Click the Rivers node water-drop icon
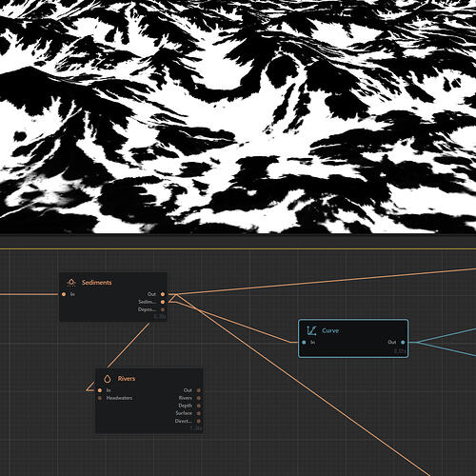The width and height of the screenshot is (476, 476). click(x=108, y=378)
